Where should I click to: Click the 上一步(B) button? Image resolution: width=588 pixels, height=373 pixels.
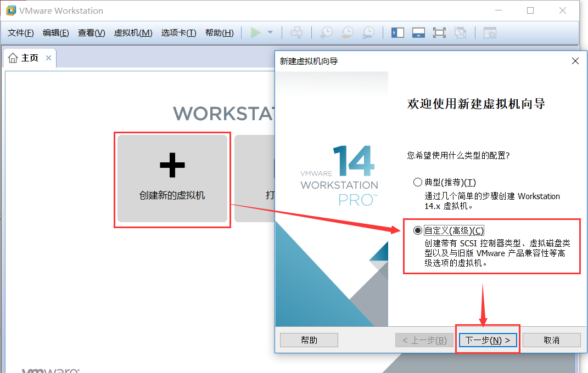[424, 340]
